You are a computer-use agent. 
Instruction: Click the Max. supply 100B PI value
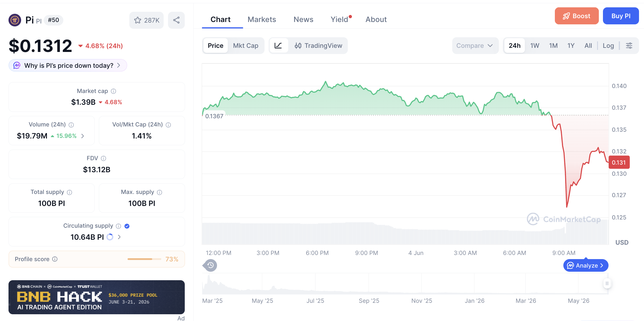point(142,203)
